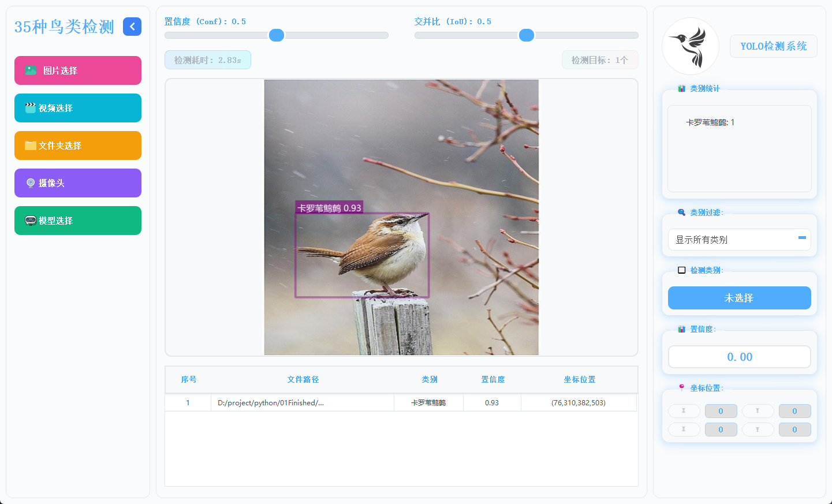832x504 pixels.
Task: Click the first-row X coordinate value box
Action: point(721,411)
